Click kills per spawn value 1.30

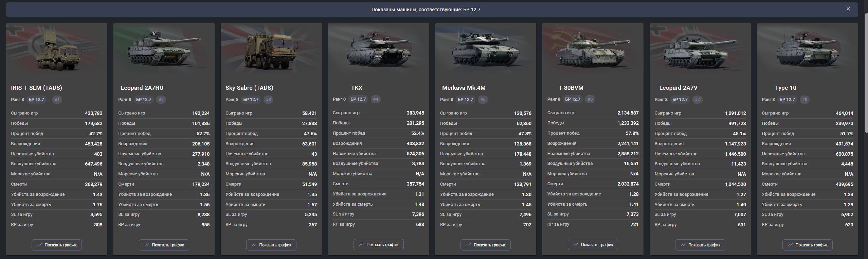(527, 194)
